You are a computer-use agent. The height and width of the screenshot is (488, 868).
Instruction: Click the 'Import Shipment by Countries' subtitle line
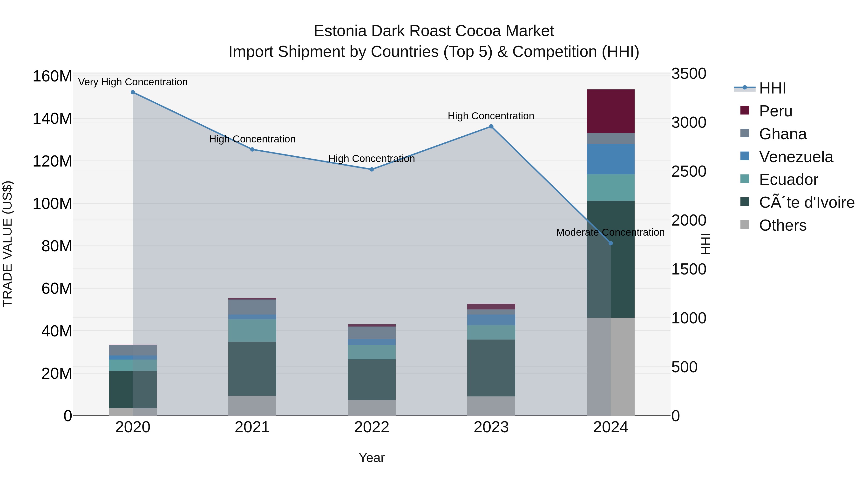pos(434,52)
